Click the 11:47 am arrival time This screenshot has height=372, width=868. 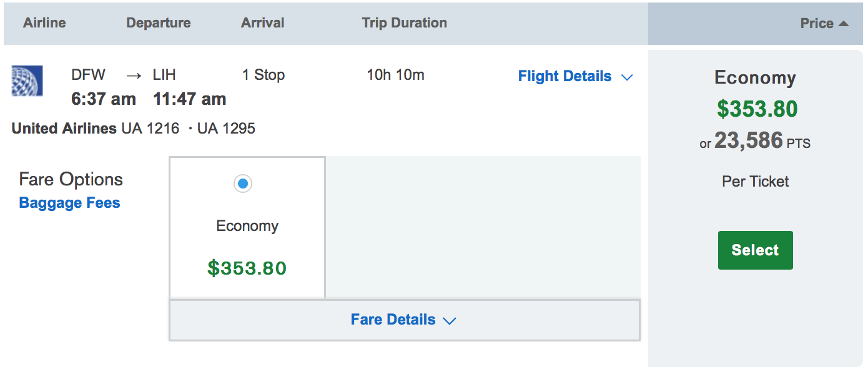coord(189,99)
